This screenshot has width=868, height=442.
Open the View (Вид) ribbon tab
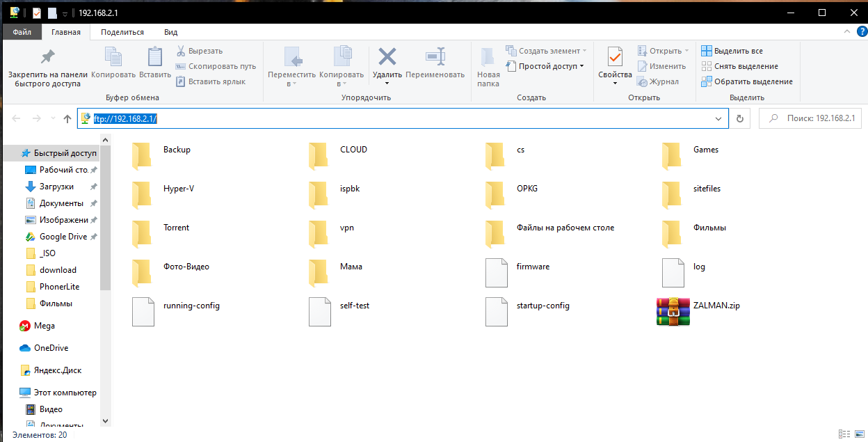point(170,32)
